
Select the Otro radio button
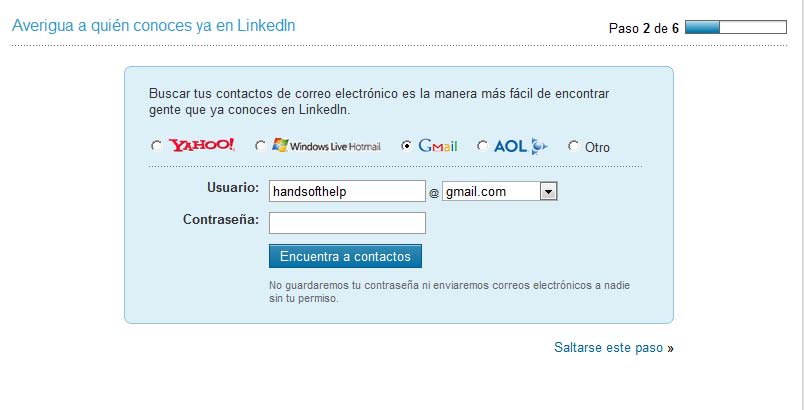573,146
